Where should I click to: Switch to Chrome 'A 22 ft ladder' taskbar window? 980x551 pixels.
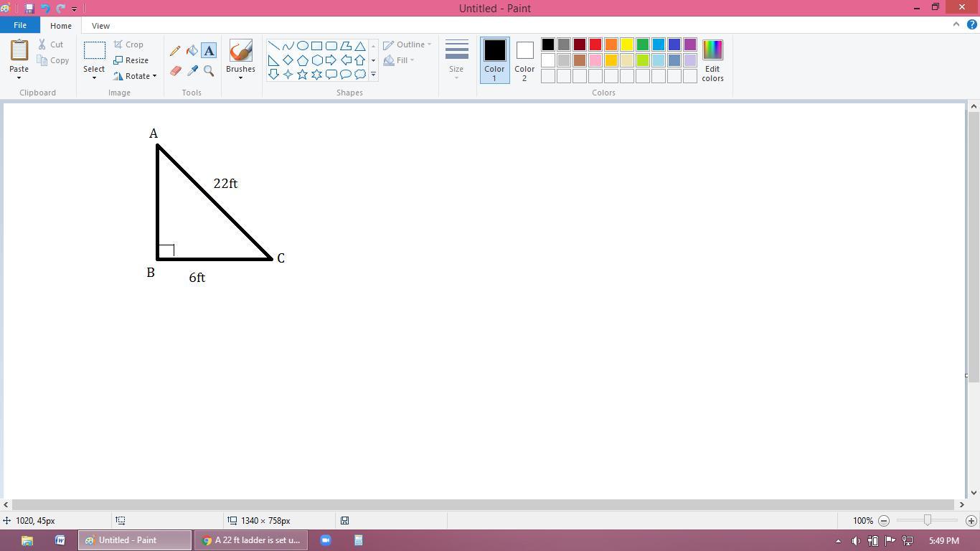(250, 540)
